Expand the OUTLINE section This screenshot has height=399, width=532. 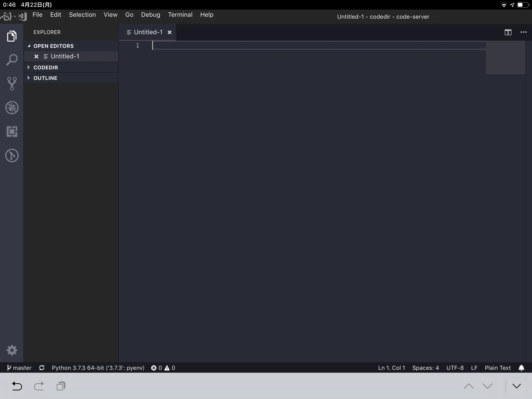(x=45, y=78)
